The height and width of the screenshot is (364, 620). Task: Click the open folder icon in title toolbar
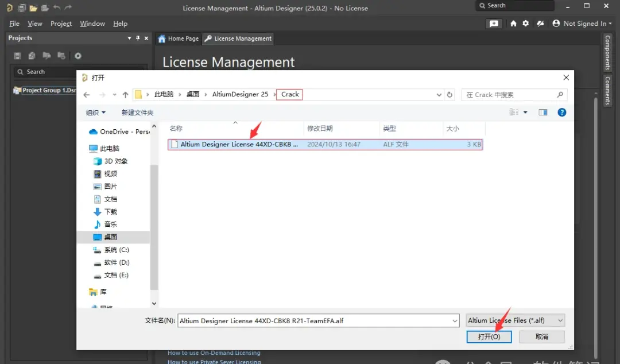[x=33, y=7]
